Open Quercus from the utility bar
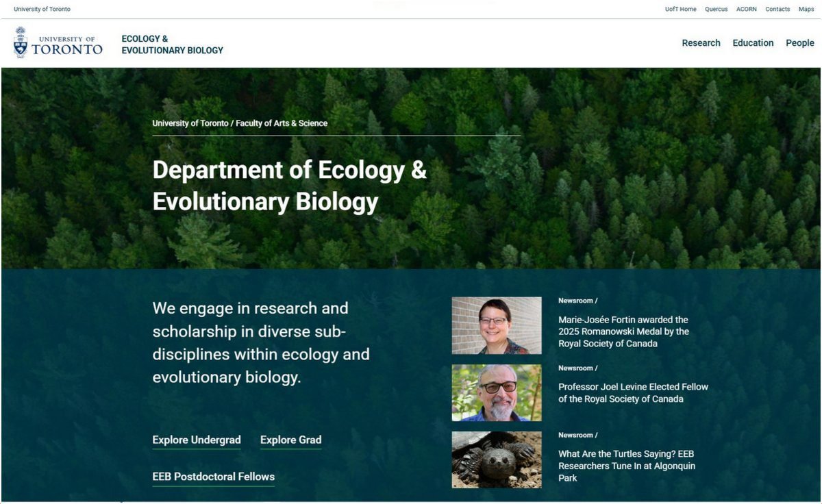The image size is (822, 504). [716, 9]
